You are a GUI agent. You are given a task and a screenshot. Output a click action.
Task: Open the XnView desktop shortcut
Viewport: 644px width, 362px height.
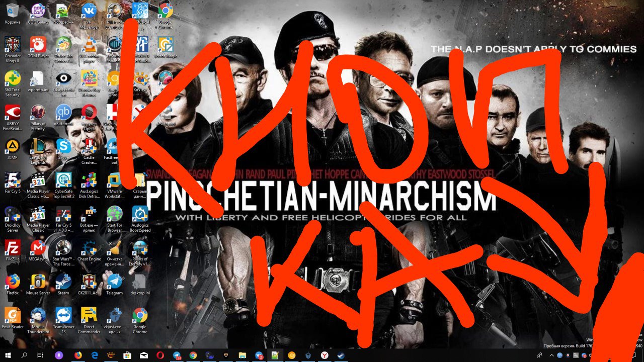140,81
